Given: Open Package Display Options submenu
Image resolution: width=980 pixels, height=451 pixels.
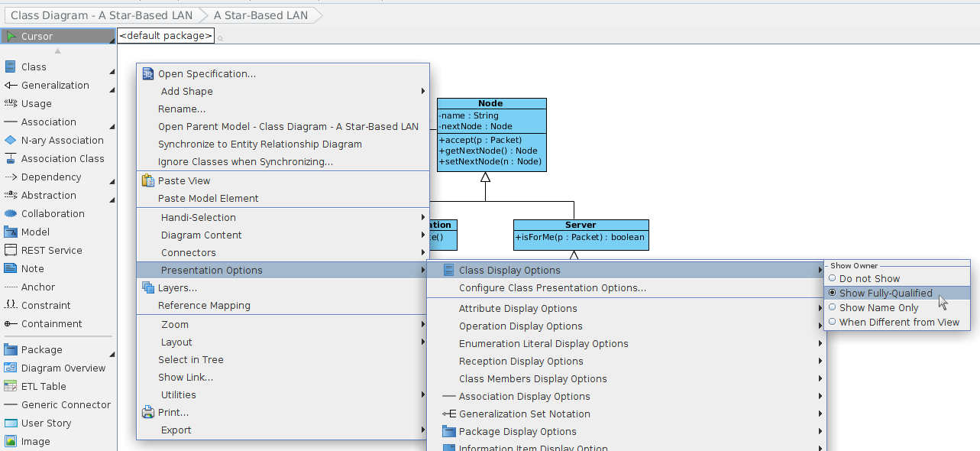Looking at the screenshot, I should click(x=627, y=431).
